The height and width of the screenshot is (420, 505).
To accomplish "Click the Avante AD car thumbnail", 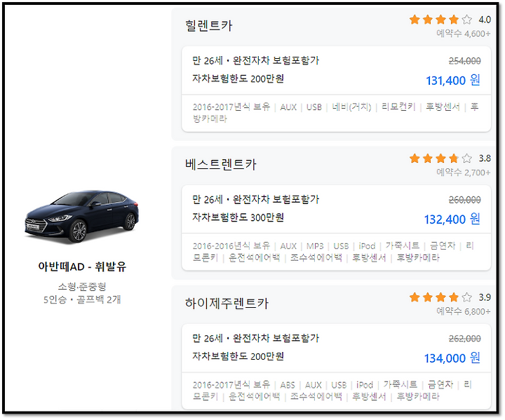I will point(81,216).
